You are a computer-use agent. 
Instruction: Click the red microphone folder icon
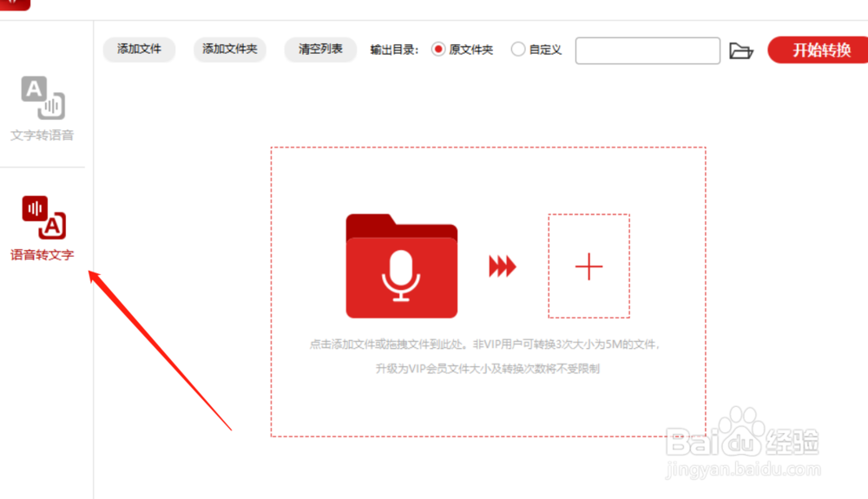[x=401, y=266]
